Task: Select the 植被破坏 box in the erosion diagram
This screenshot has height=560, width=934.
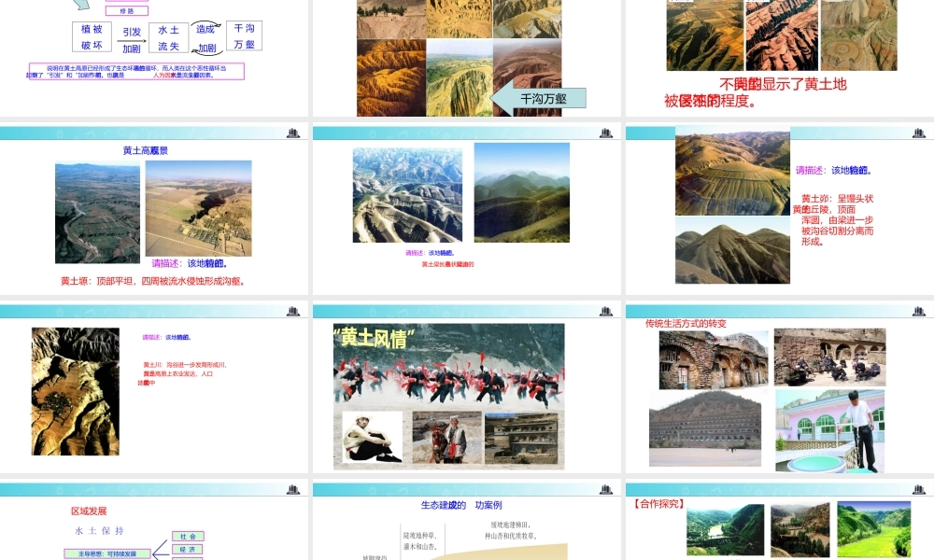Action: point(92,37)
